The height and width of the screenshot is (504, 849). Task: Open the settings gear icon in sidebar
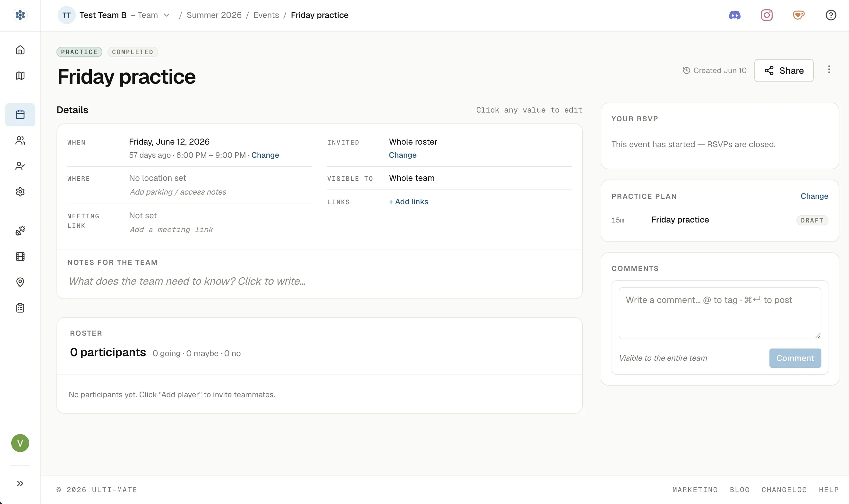coord(20,191)
